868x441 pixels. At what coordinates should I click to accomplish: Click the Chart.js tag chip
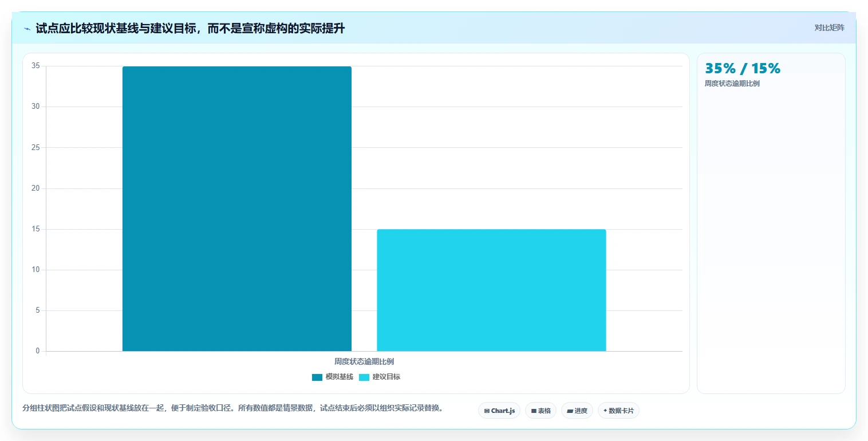click(499, 411)
